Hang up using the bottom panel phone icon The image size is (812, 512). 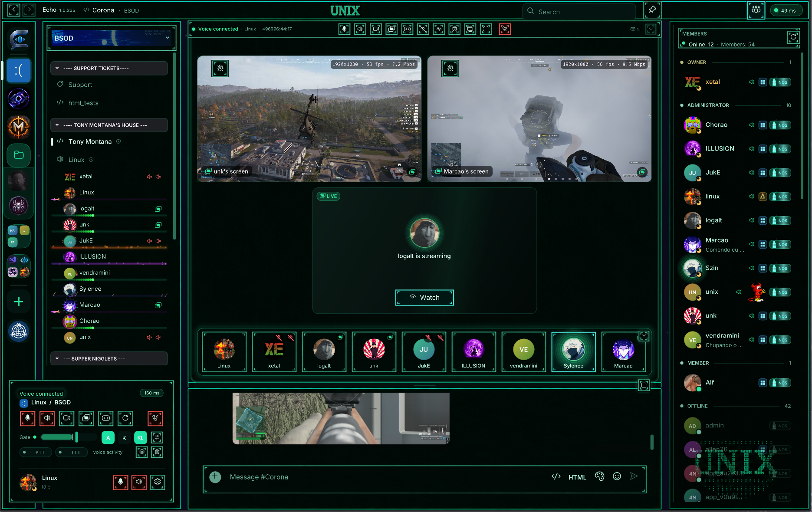155,418
